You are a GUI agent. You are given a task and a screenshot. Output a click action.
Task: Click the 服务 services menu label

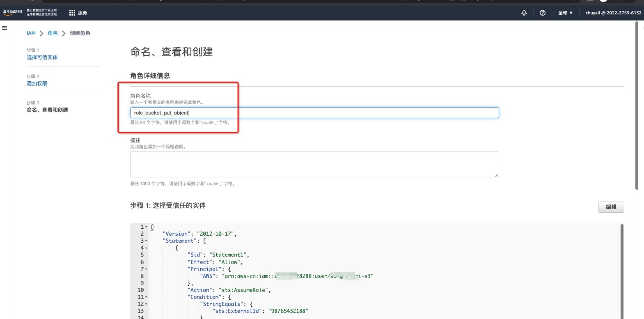[83, 13]
